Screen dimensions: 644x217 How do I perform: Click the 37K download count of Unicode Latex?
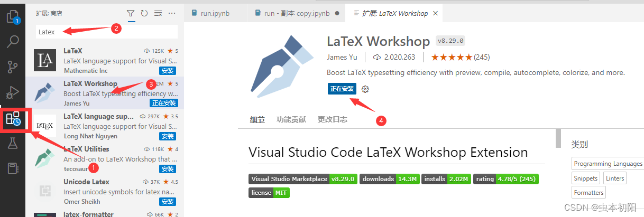click(x=152, y=182)
